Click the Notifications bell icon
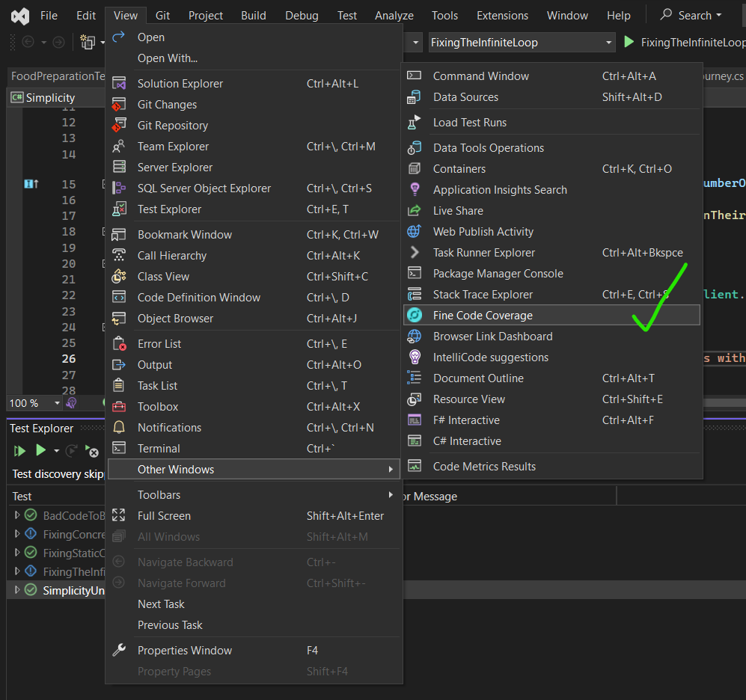 [x=119, y=427]
